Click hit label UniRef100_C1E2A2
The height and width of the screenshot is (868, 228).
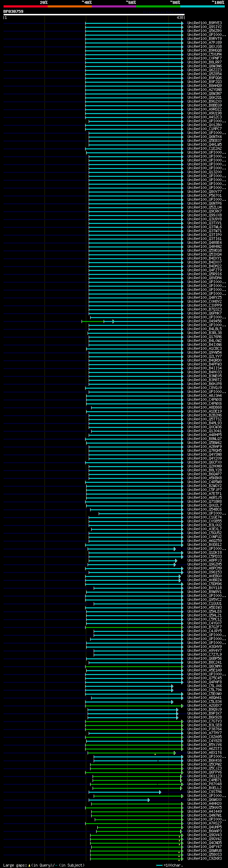pyautogui.click(x=204, y=149)
